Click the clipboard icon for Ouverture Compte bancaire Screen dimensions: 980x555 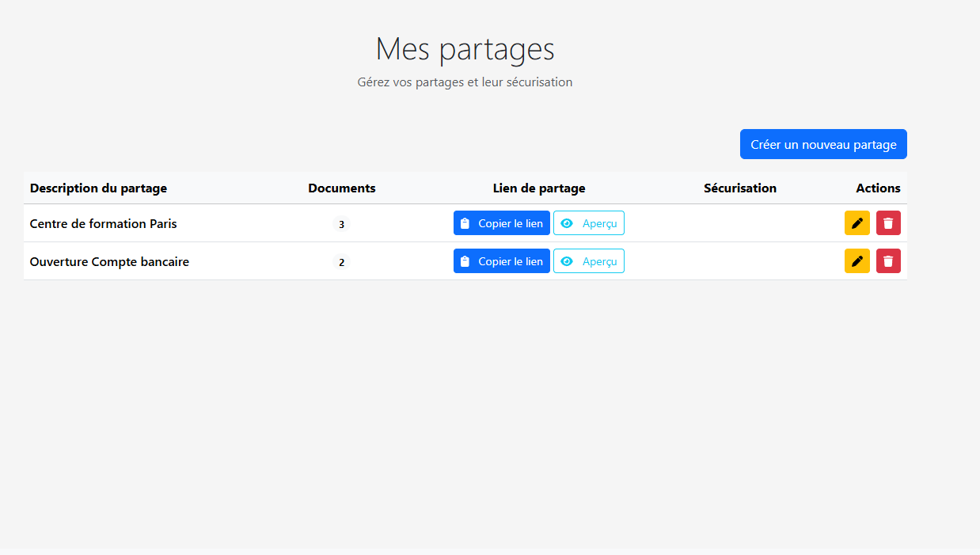tap(465, 260)
